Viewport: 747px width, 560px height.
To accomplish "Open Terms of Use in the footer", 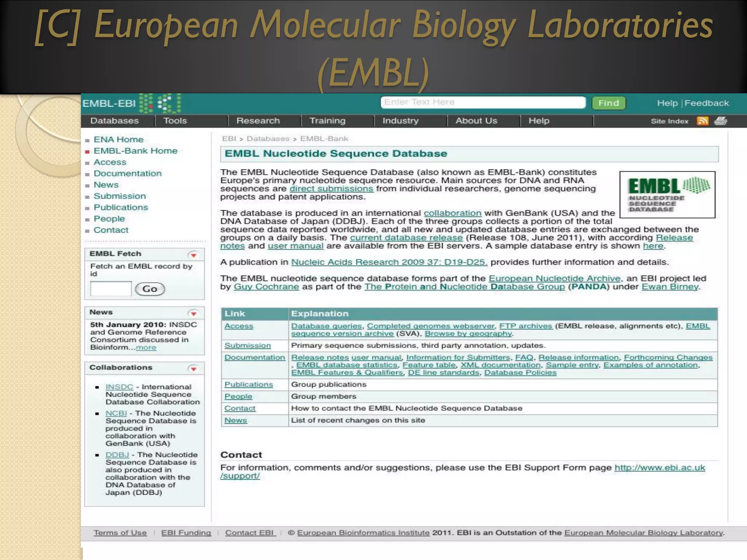I will point(120,533).
